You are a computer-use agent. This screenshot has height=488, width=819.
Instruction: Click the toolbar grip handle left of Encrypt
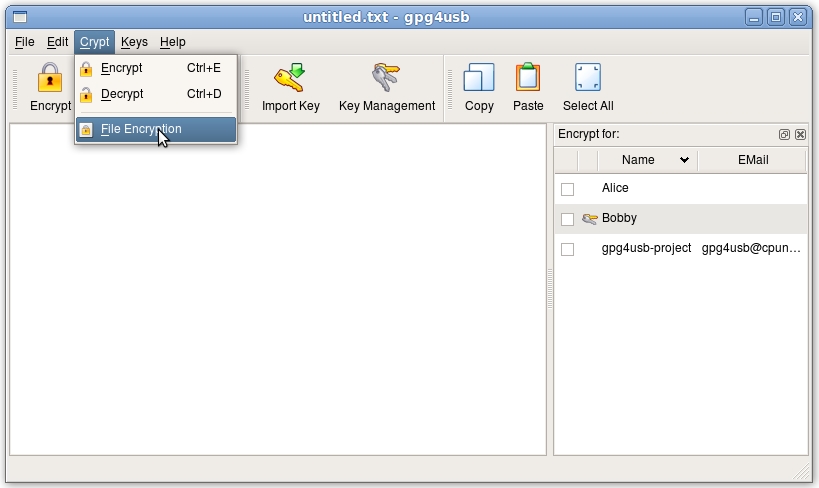tap(15, 89)
